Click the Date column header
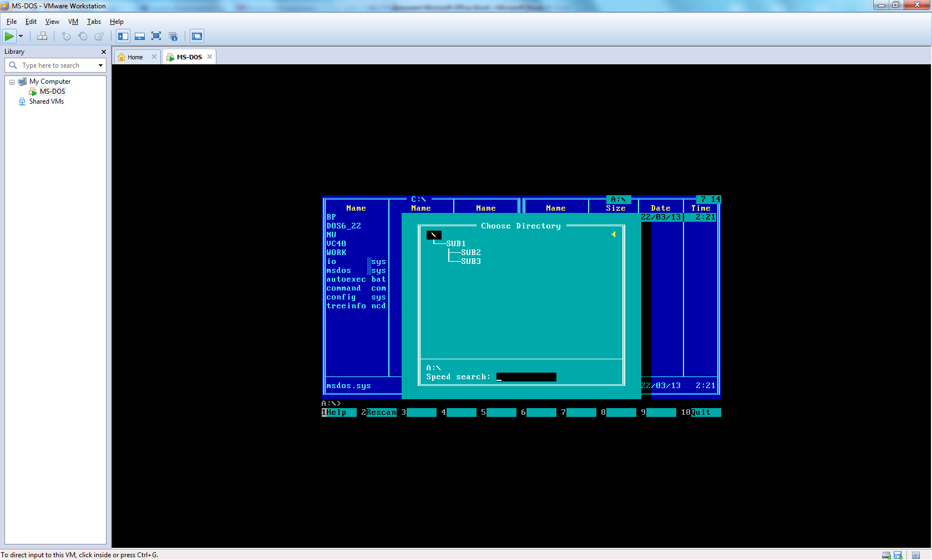This screenshot has width=932, height=560. 661,208
